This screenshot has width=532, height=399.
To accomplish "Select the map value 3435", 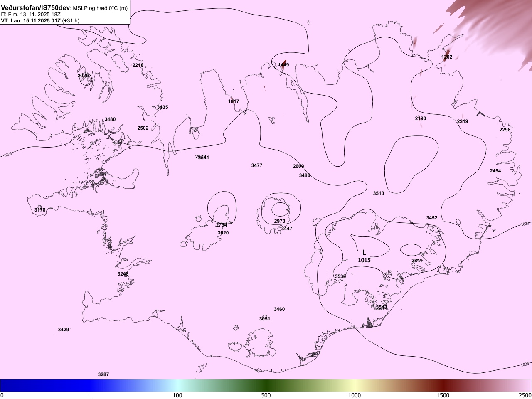I will coord(163,107).
